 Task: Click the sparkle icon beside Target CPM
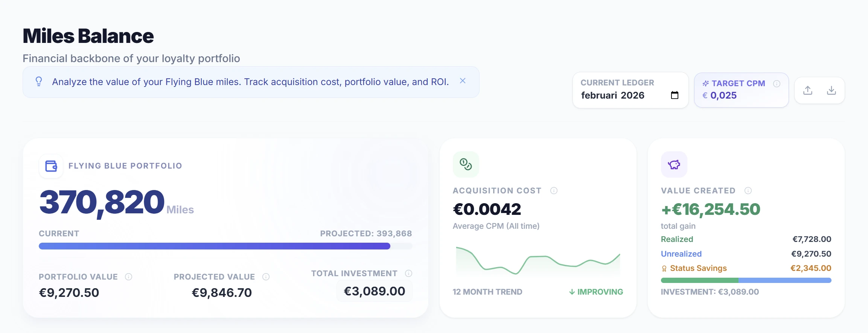click(x=706, y=83)
